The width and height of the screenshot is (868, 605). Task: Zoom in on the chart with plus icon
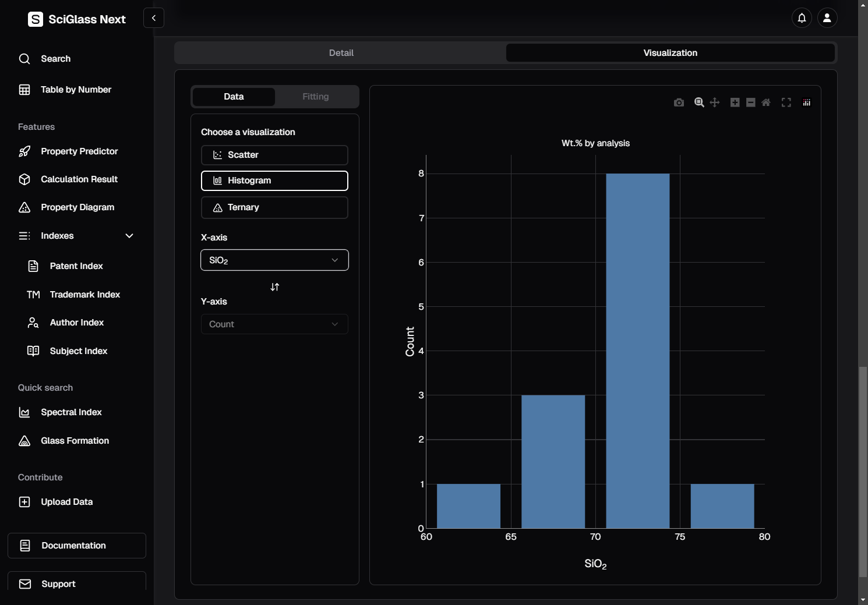pyautogui.click(x=735, y=102)
